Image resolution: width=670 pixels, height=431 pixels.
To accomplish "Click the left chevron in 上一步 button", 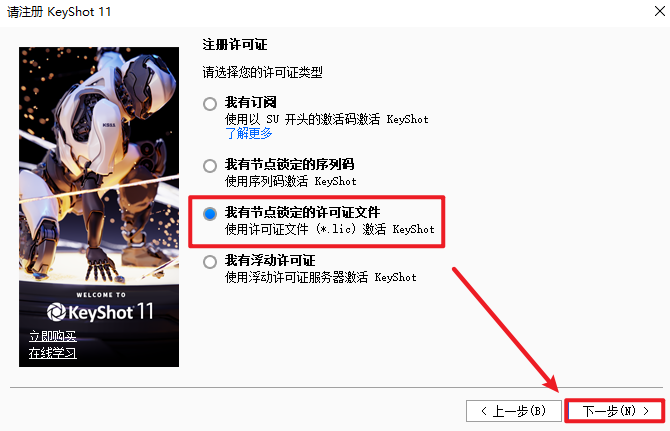I will point(484,411).
